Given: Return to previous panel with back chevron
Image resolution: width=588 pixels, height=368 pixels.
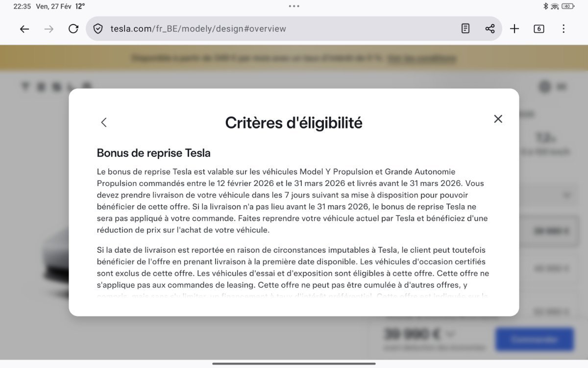Looking at the screenshot, I should (x=104, y=123).
